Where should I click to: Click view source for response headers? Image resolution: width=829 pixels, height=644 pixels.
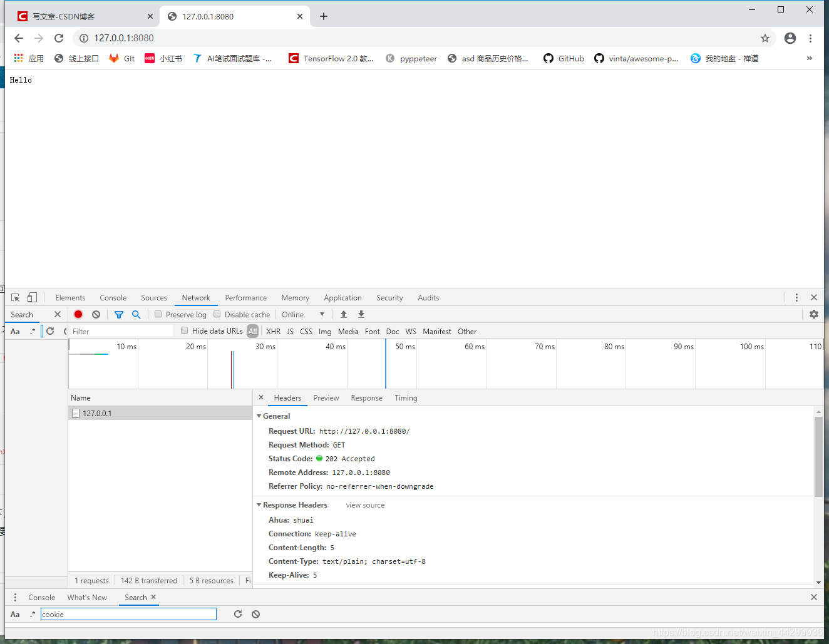(x=366, y=504)
